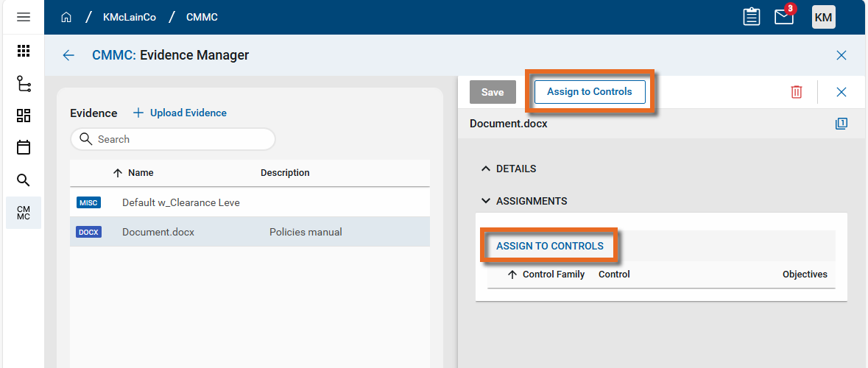The image size is (868, 368).
Task: Open the dashboard widgets sidebar icon
Action: point(24,116)
